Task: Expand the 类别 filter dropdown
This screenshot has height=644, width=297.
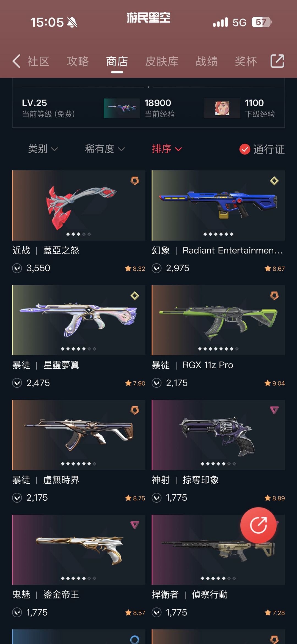Action: 43,149
